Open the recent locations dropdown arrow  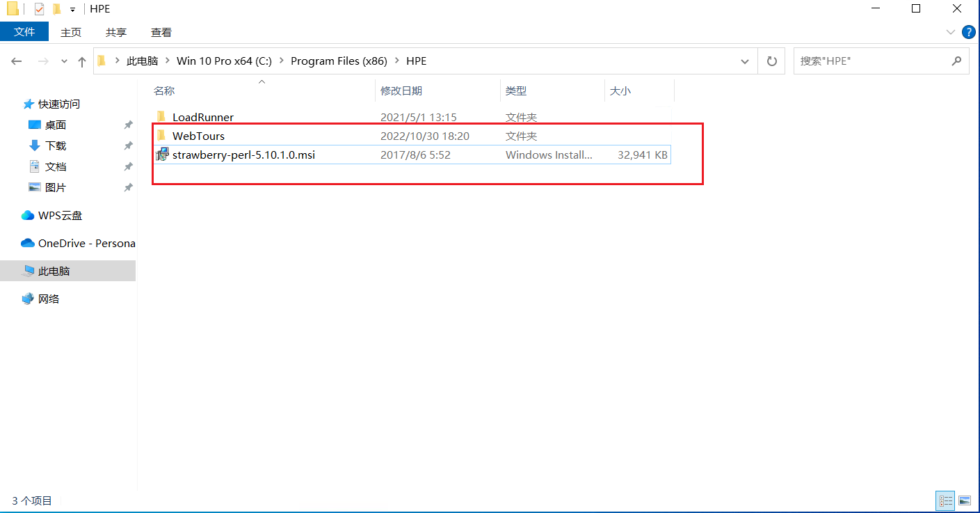pyautogui.click(x=64, y=61)
